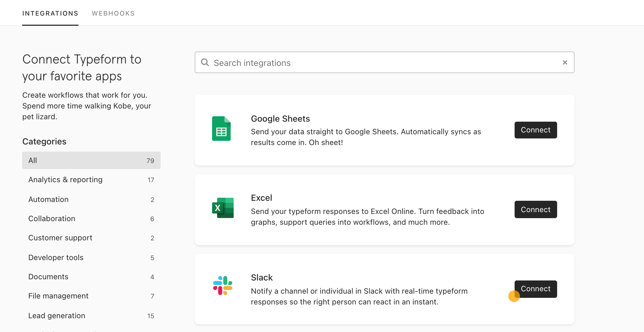Click the Google Sheets logo icon
644x332 pixels.
221,129
